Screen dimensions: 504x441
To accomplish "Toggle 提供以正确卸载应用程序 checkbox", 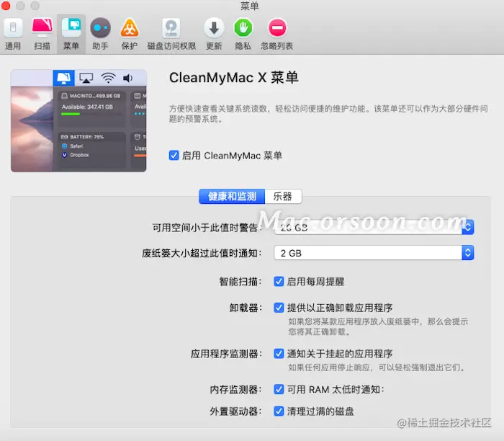I will [x=279, y=308].
